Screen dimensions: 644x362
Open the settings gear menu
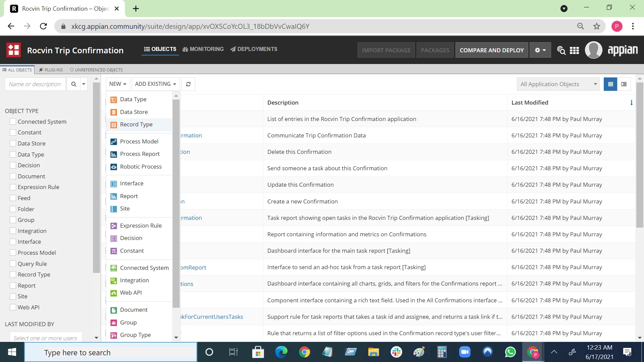[540, 50]
